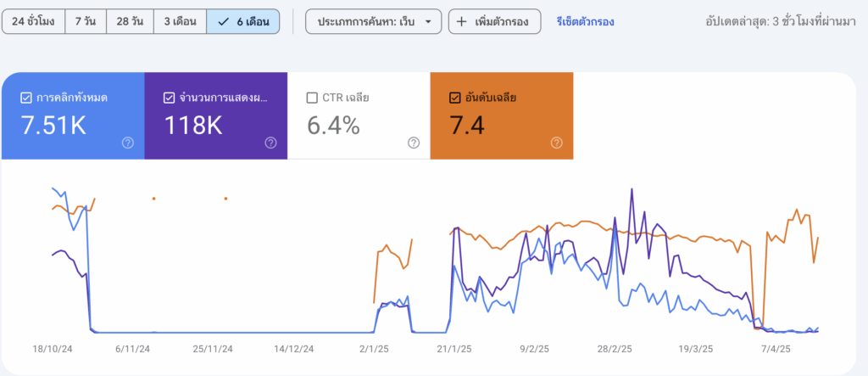
Task: Click the อัปเดตล่าสุด status text
Action: 781,22
